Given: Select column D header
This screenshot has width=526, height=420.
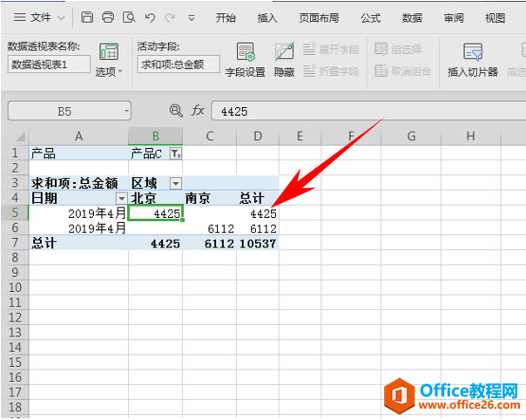Looking at the screenshot, I should click(258, 136).
